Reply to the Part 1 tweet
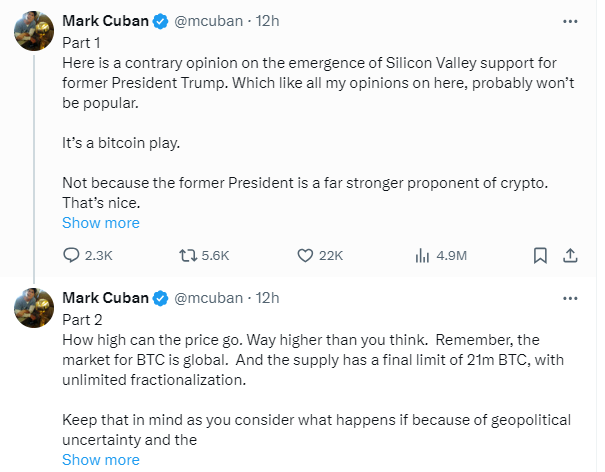 (71, 255)
